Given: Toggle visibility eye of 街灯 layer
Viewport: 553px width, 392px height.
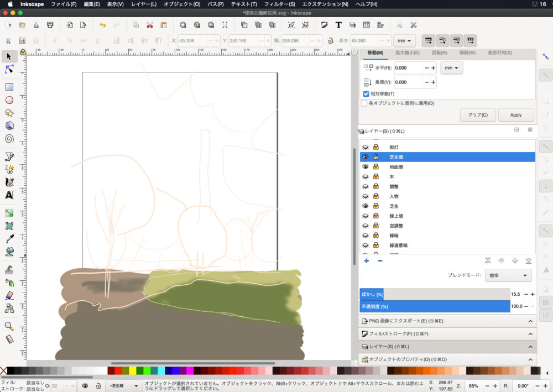Looking at the screenshot, I should [365, 148].
